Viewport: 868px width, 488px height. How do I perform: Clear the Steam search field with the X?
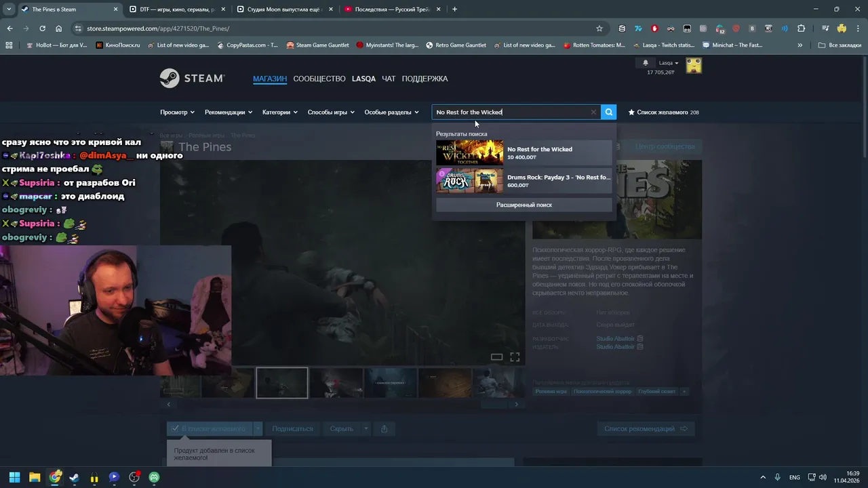pyautogui.click(x=593, y=113)
